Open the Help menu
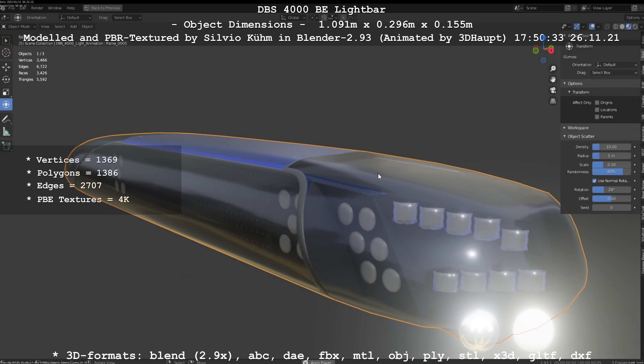Screen dimensions: 644x364 pyautogui.click(x=71, y=8)
